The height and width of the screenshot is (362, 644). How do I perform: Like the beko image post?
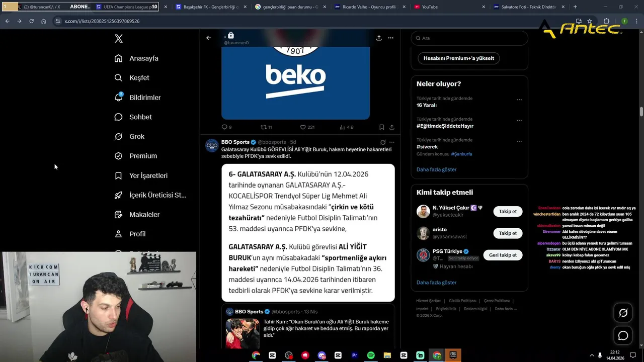[307, 127]
